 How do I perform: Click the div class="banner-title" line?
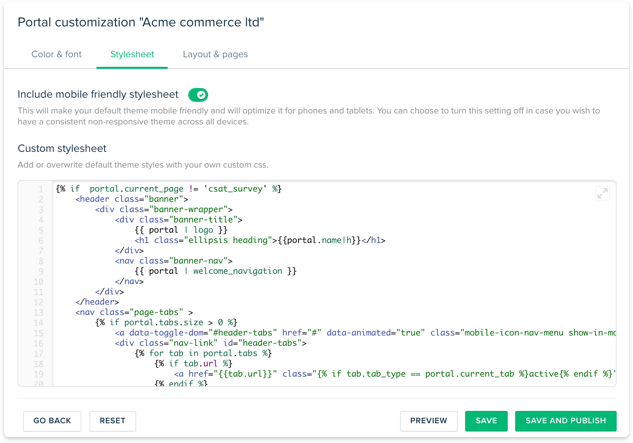click(x=178, y=220)
